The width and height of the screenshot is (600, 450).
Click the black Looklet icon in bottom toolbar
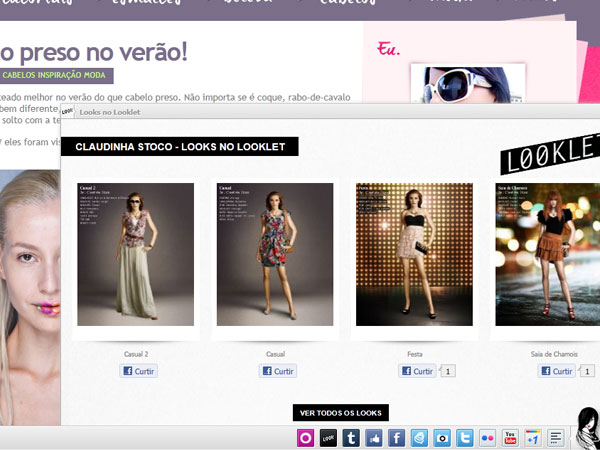[x=328, y=438]
